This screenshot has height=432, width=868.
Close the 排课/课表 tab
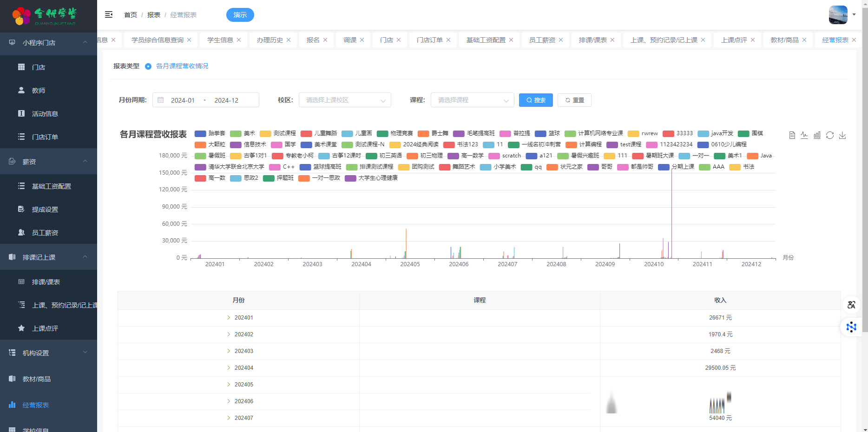[x=612, y=40]
